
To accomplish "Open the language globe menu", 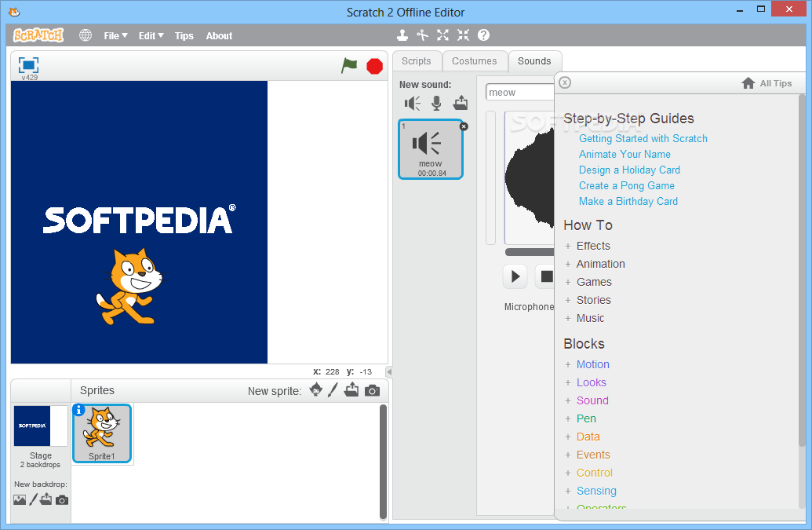I will (86, 35).
